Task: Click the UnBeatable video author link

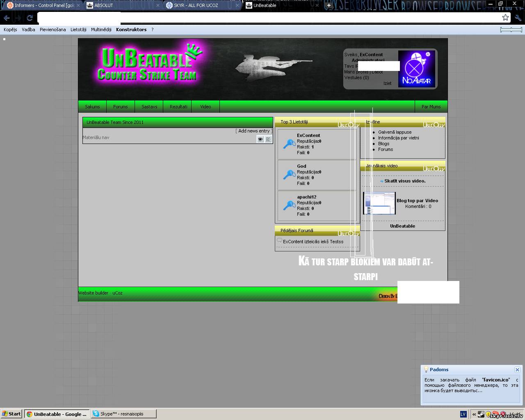Action: (402, 226)
